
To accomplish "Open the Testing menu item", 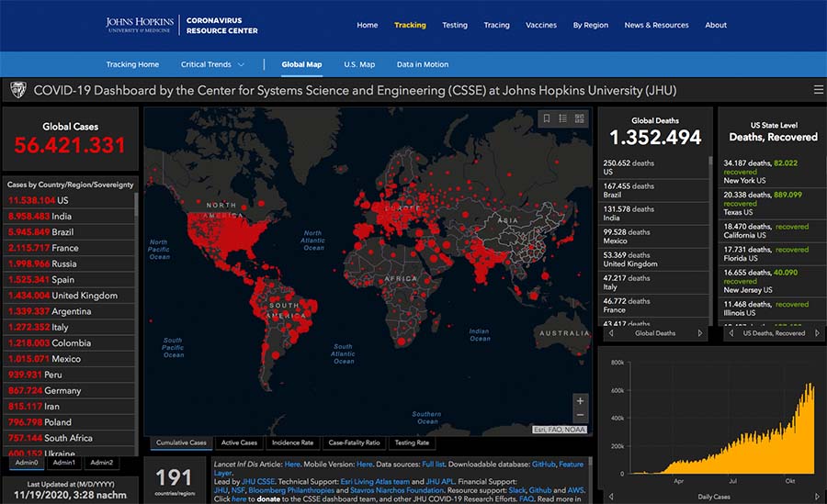I will coord(455,25).
